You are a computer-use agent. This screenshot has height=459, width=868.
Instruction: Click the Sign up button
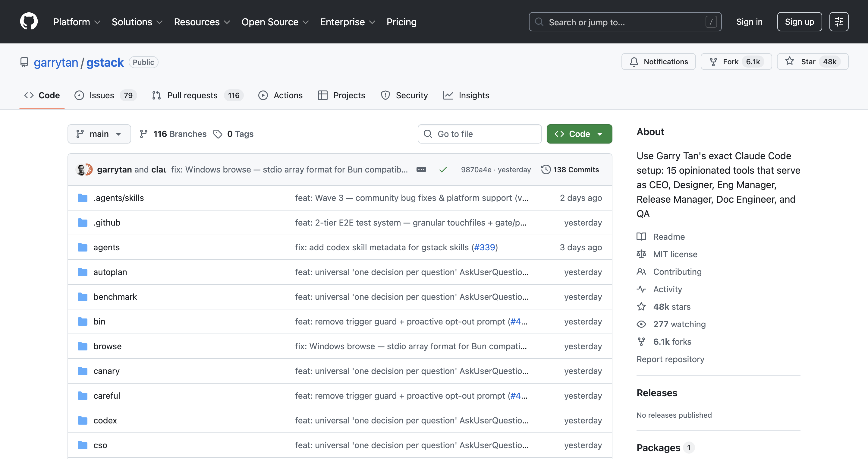tap(799, 22)
